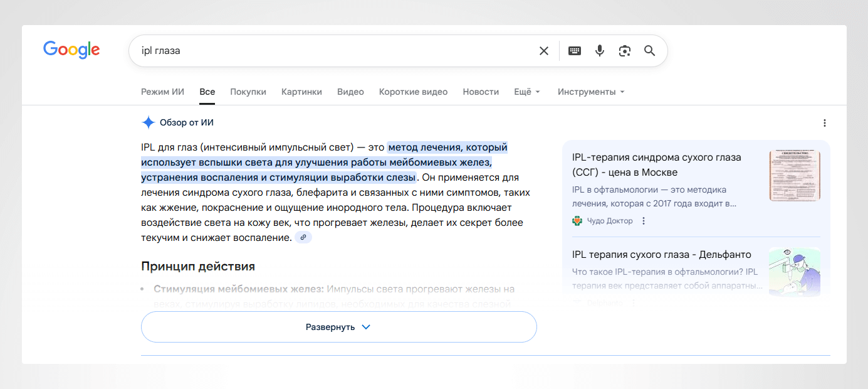Viewport: 868px width, 389px height.
Task: Open Google Lens image search
Action: [x=624, y=50]
